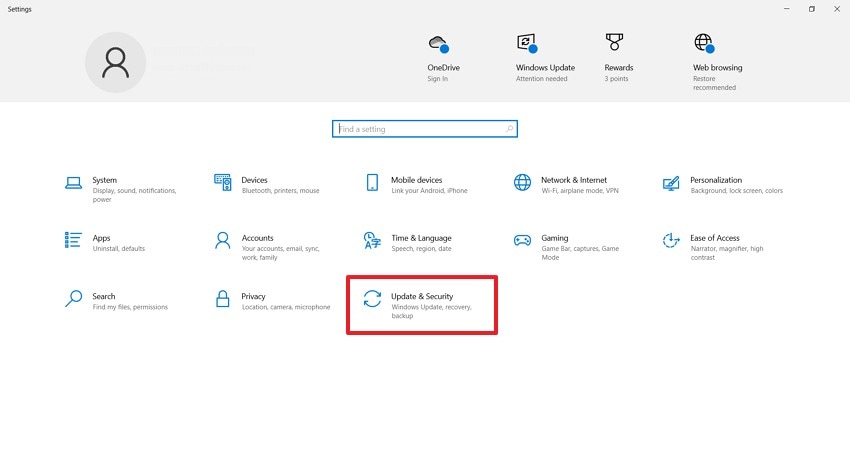The width and height of the screenshot is (850, 454).
Task: Click the Ease of Access icon
Action: (x=671, y=240)
